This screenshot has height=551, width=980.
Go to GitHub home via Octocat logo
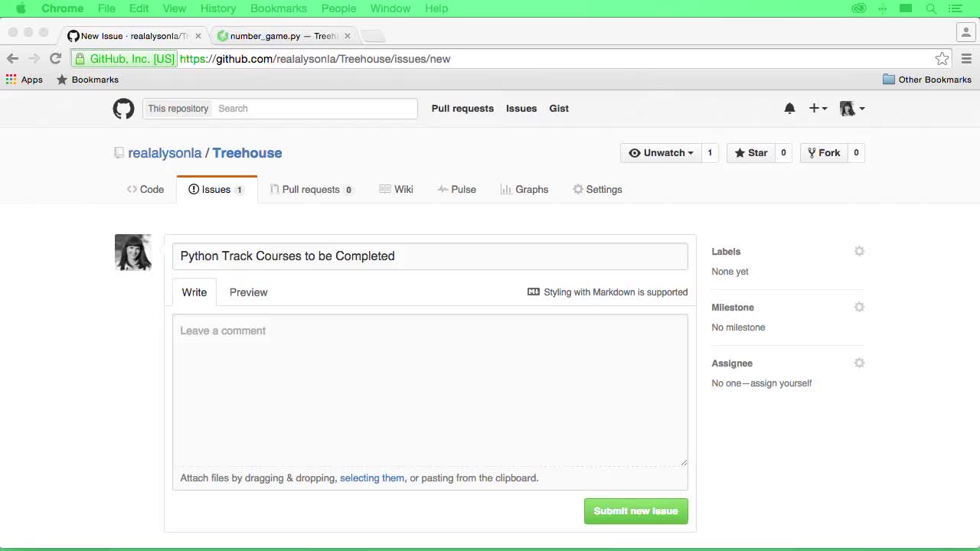[x=123, y=109]
